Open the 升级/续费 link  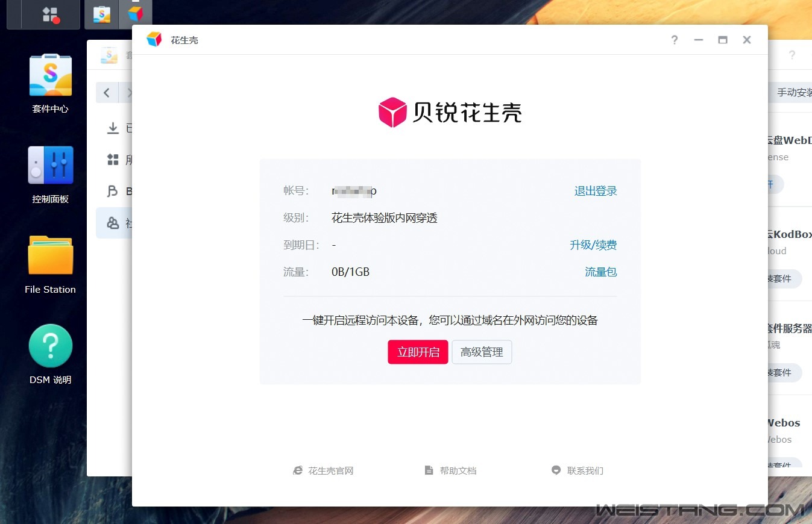[593, 245]
